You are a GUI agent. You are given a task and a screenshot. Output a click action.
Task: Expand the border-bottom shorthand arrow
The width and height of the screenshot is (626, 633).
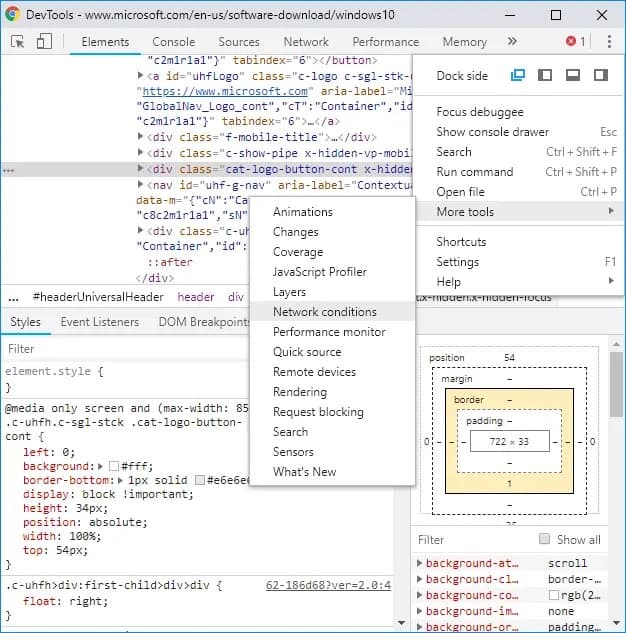120,480
